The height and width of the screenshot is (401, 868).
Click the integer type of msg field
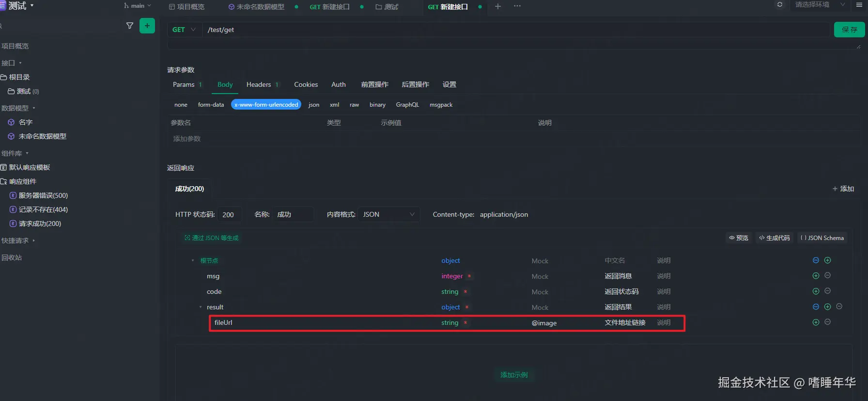pyautogui.click(x=452, y=276)
